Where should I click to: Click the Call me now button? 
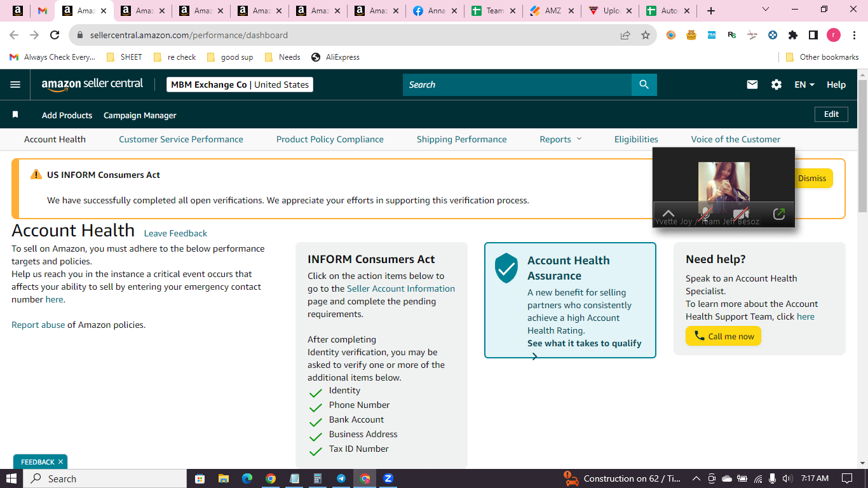(723, 336)
